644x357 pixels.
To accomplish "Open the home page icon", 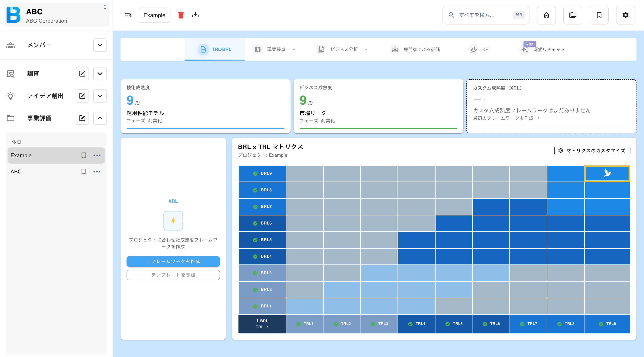I will [x=546, y=15].
